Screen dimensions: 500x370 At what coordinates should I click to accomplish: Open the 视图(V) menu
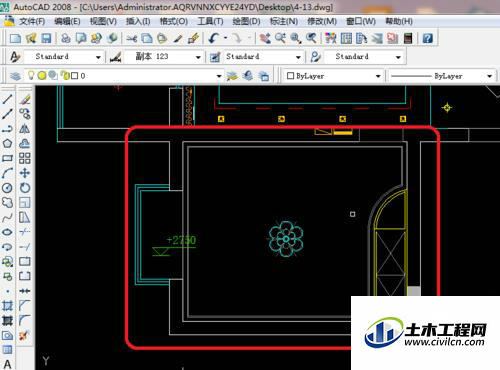103,22
